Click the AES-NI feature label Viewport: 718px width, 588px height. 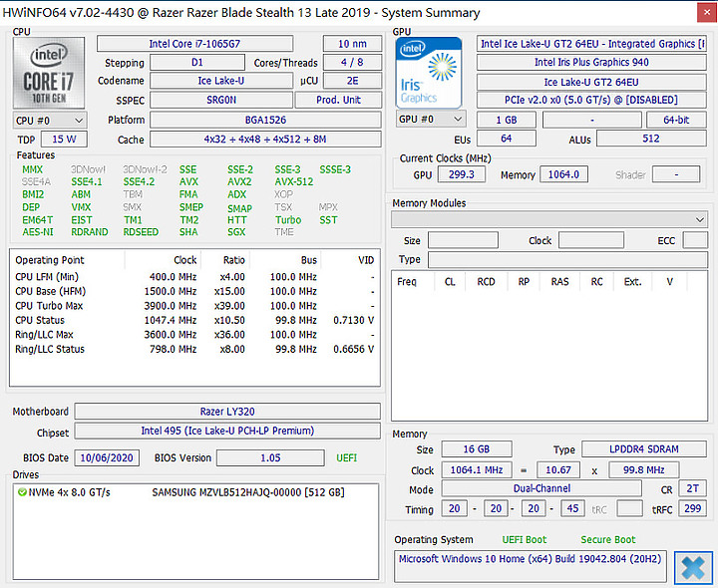pos(38,232)
